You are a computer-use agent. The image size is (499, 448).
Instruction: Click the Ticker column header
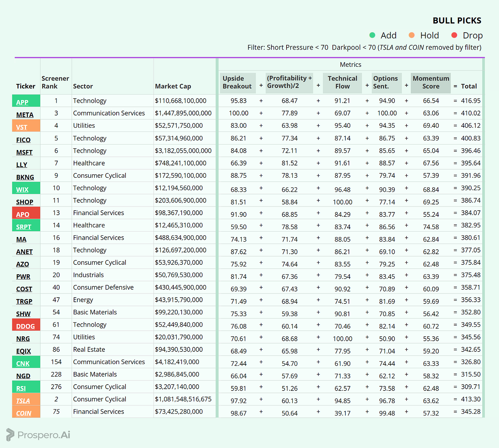click(x=26, y=86)
